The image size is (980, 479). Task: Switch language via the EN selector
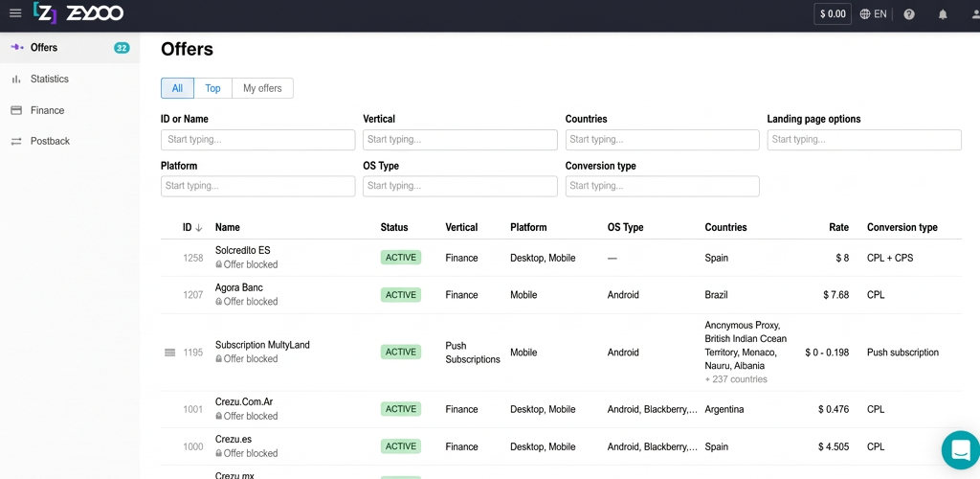(880, 13)
